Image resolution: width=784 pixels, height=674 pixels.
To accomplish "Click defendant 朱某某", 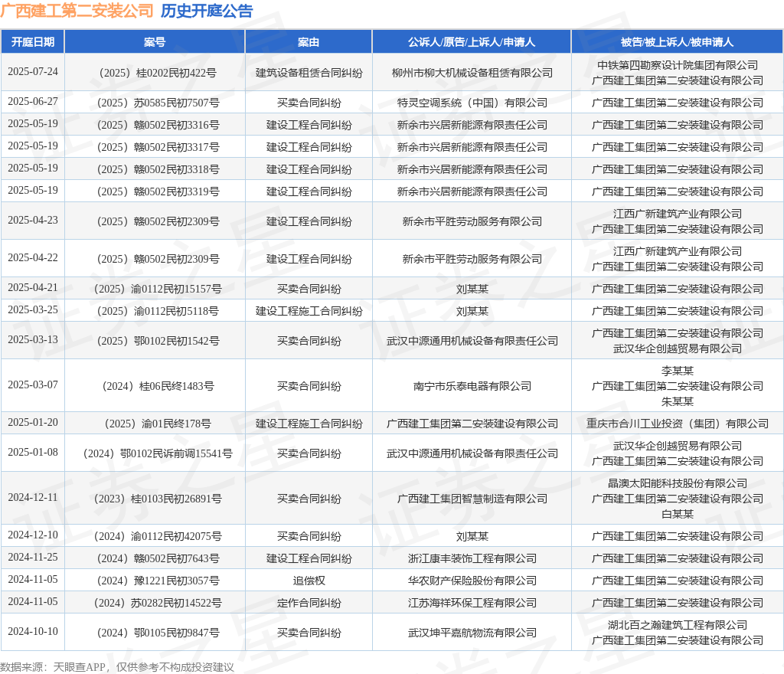I will 678,401.
